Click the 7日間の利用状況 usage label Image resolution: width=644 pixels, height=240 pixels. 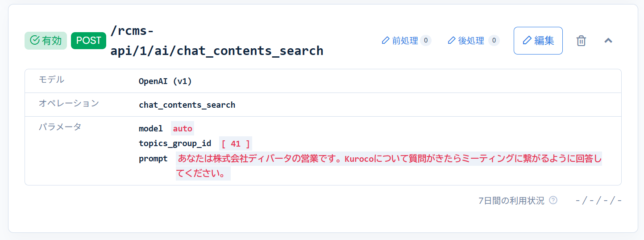point(511,201)
